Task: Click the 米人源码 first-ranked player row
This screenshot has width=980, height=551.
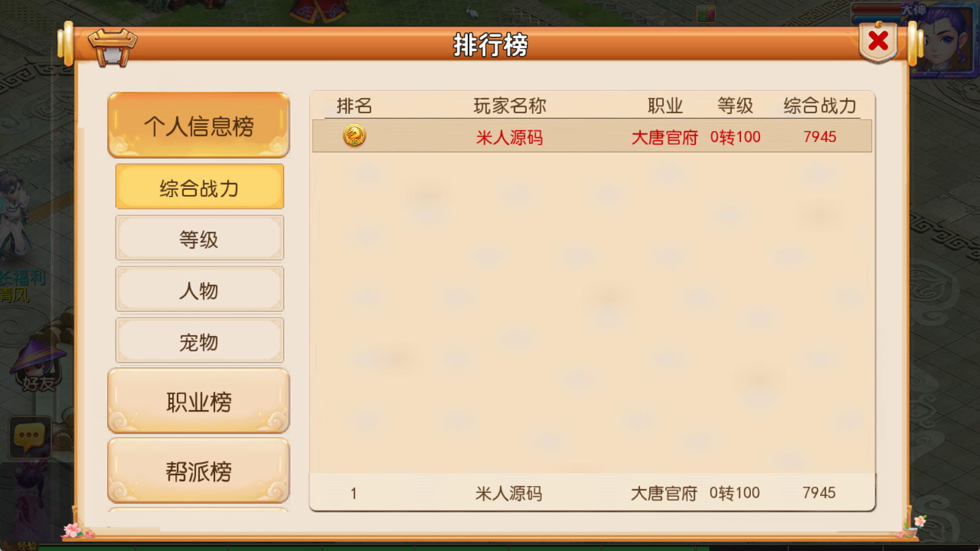Action: [x=592, y=136]
